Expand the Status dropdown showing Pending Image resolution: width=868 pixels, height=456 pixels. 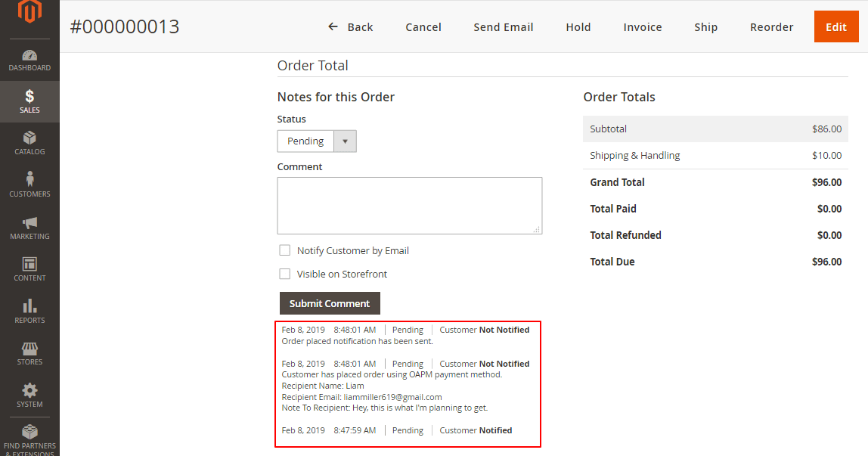pyautogui.click(x=316, y=141)
